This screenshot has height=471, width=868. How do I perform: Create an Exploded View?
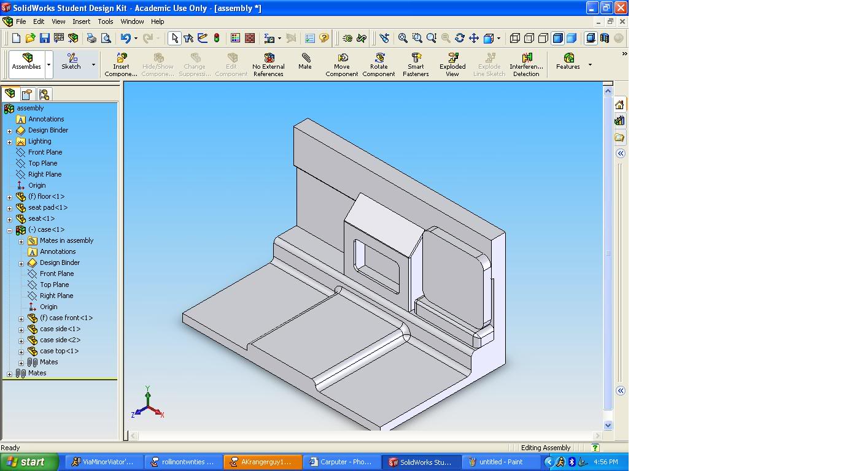[x=452, y=64]
